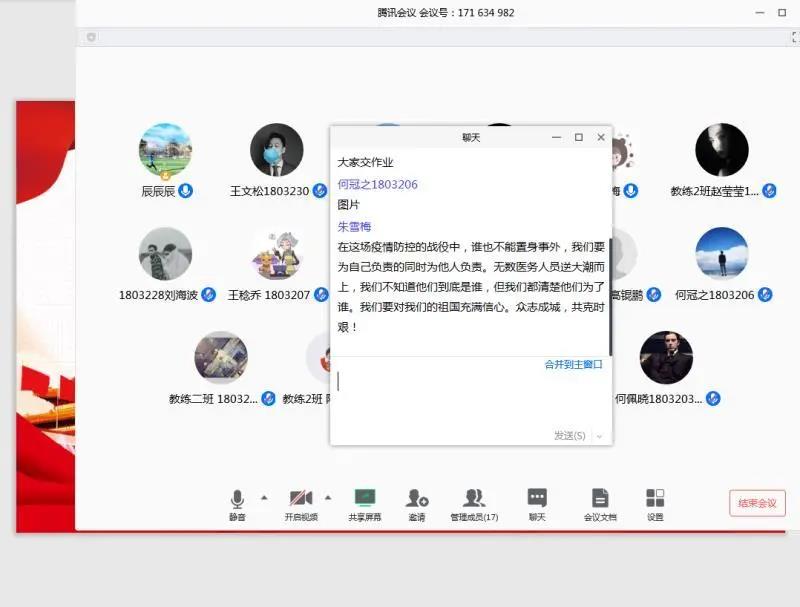The height and width of the screenshot is (607, 800).
Task: Click the 共享屏幕 share screen icon
Action: tap(365, 498)
